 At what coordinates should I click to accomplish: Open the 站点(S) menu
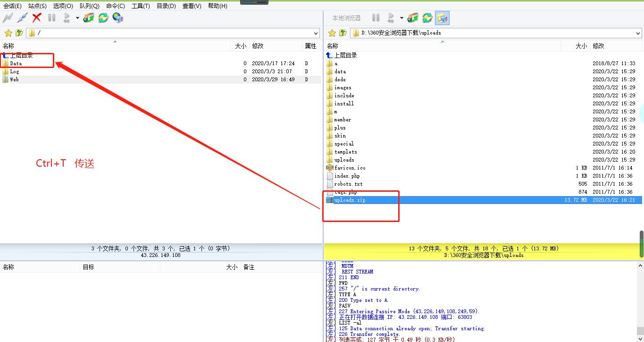pyautogui.click(x=37, y=6)
